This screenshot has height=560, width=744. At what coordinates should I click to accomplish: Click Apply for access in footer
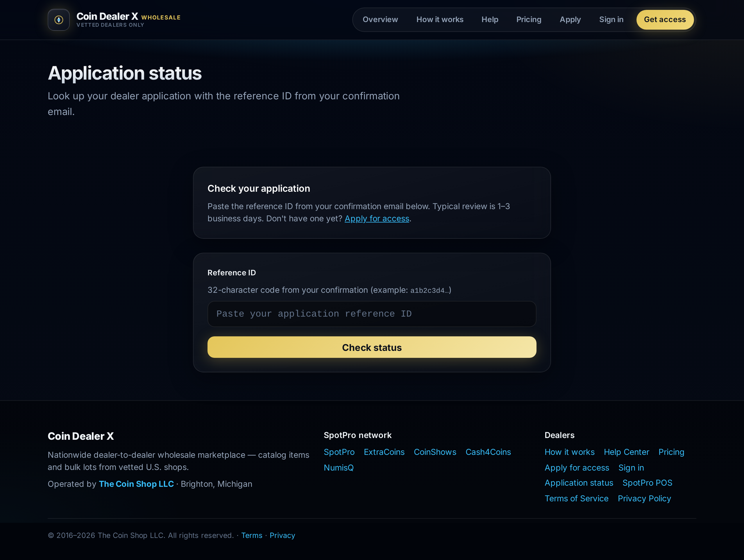pyautogui.click(x=577, y=468)
